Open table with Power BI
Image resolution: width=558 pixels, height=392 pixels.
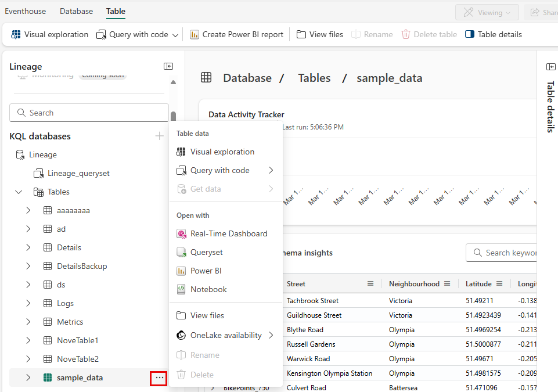(x=206, y=271)
